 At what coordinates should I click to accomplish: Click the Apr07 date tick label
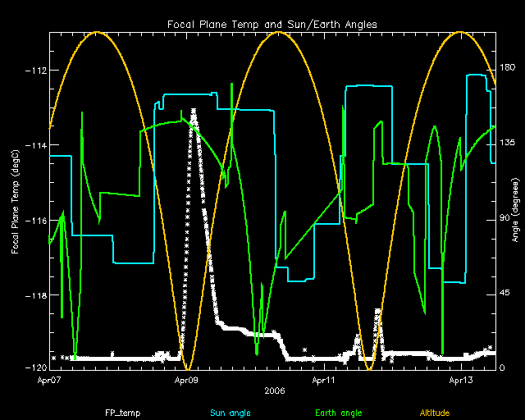coord(49,381)
